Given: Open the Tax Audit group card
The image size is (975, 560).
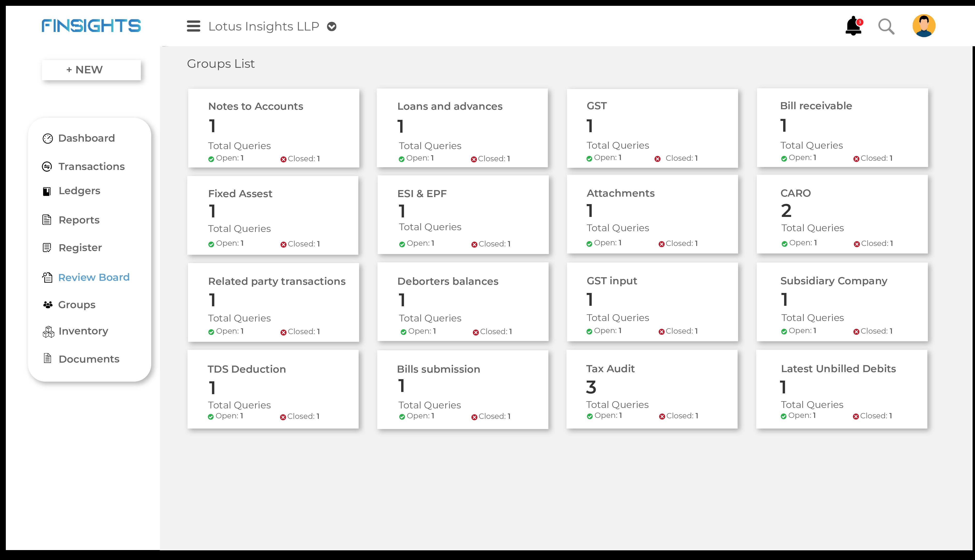Looking at the screenshot, I should click(652, 389).
